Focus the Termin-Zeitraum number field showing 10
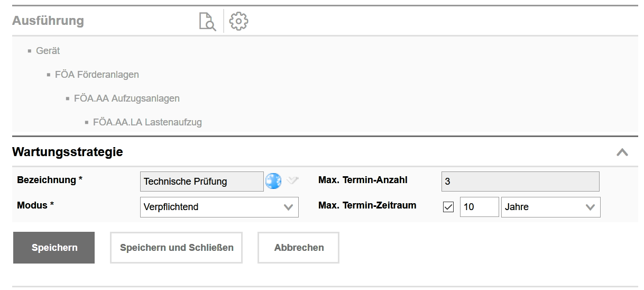Image resolution: width=644 pixels, height=290 pixels. (x=479, y=207)
